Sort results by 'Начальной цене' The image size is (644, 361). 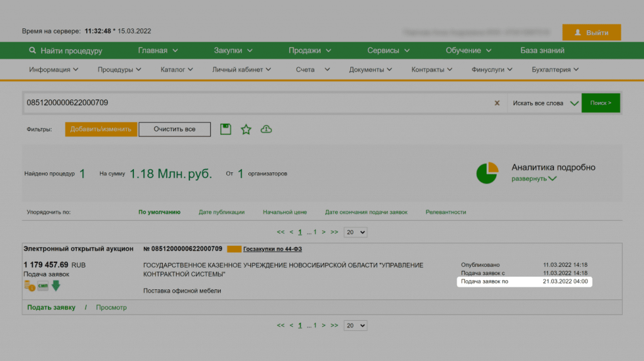point(284,212)
